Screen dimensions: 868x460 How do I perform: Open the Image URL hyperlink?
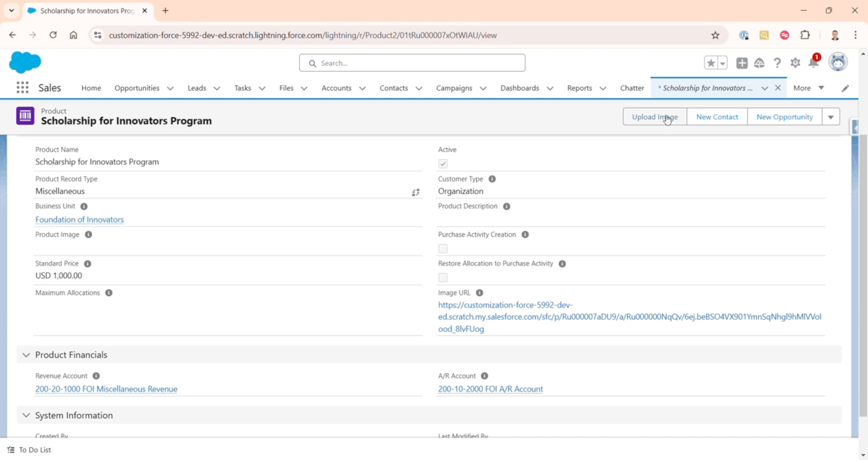pyautogui.click(x=629, y=316)
